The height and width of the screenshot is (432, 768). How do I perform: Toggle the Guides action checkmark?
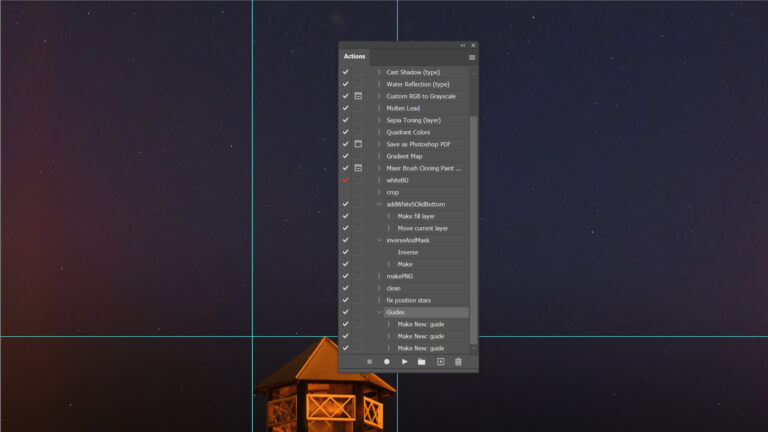[346, 312]
